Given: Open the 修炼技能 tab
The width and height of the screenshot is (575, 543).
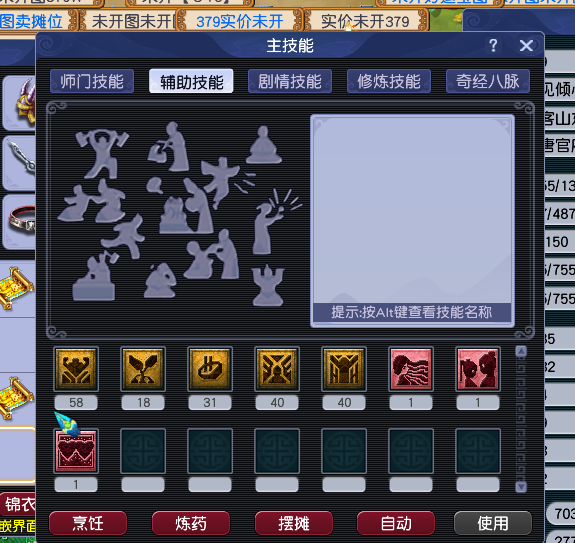Looking at the screenshot, I should pos(389,81).
